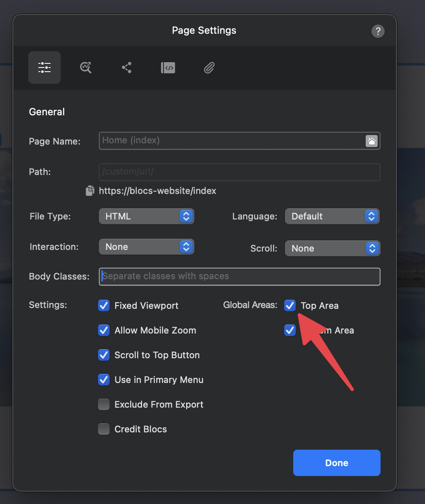Click the help question mark icon

point(378,31)
